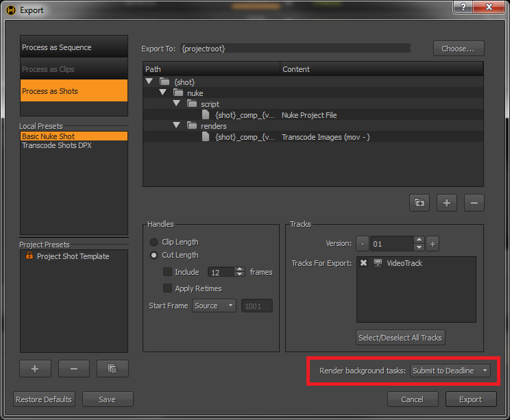The height and width of the screenshot is (420, 510).
Task: Enable the Apply Retimes checkbox
Action: tap(167, 288)
